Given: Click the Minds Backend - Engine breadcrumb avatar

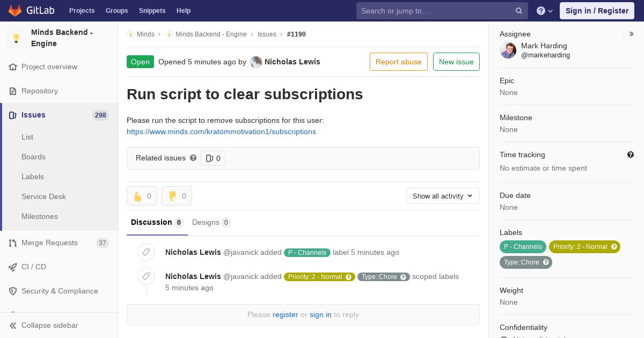Looking at the screenshot, I should [x=169, y=34].
